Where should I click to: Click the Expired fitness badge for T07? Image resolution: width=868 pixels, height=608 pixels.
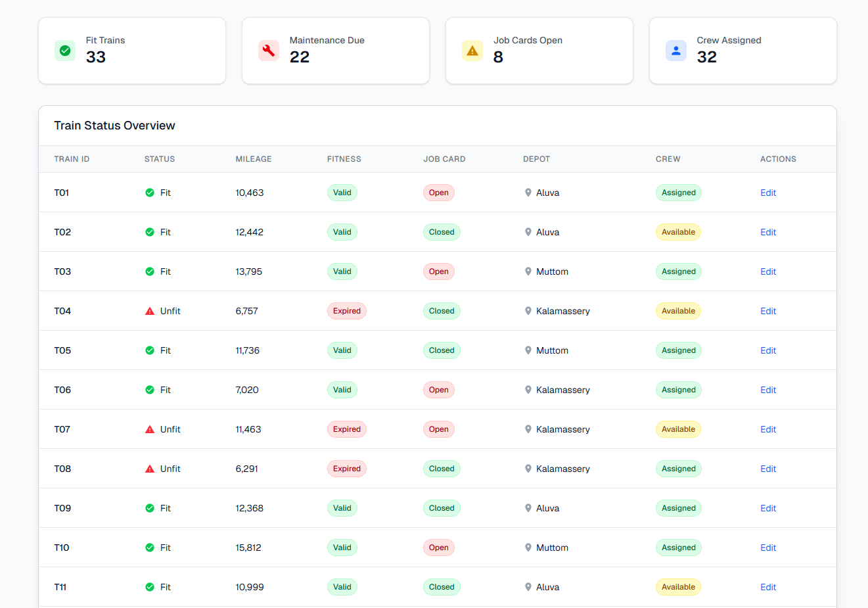pyautogui.click(x=347, y=429)
